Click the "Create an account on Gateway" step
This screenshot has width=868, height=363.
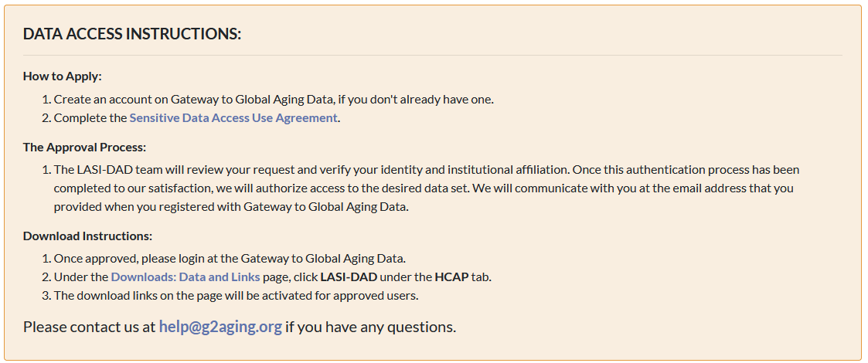[x=274, y=100]
